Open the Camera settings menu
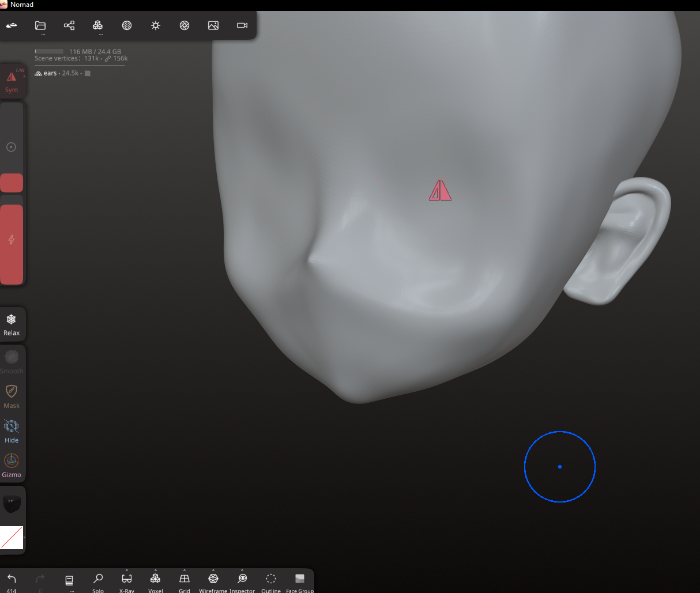 click(242, 25)
